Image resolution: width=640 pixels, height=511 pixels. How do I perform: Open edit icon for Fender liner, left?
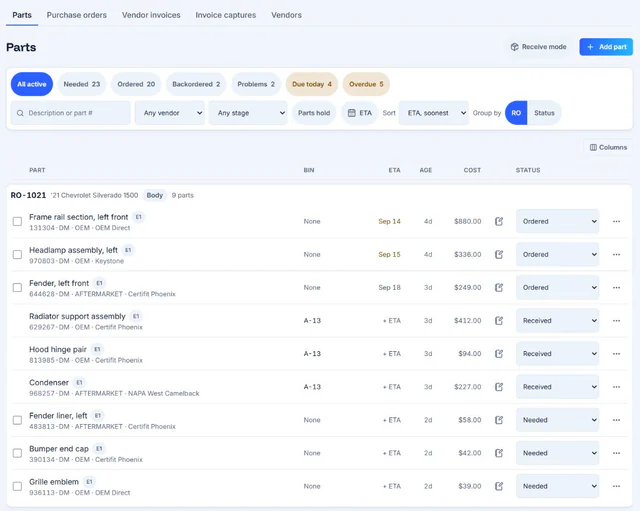point(499,420)
